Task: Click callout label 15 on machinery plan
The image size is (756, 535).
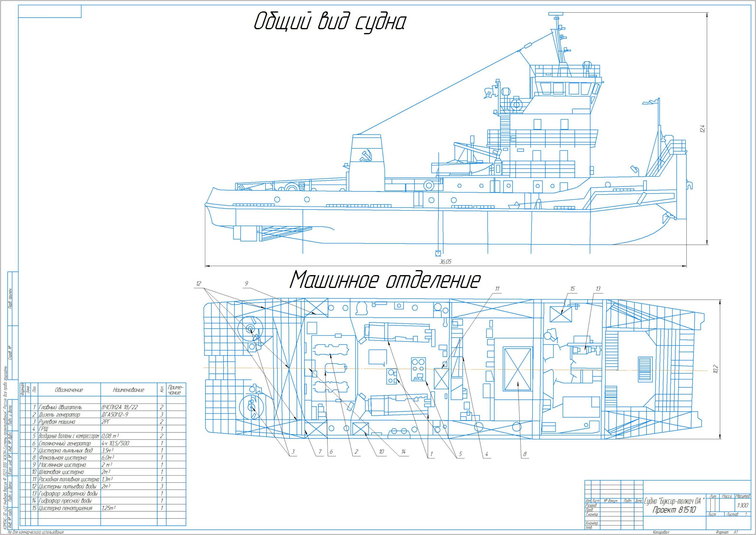Action: tap(572, 289)
